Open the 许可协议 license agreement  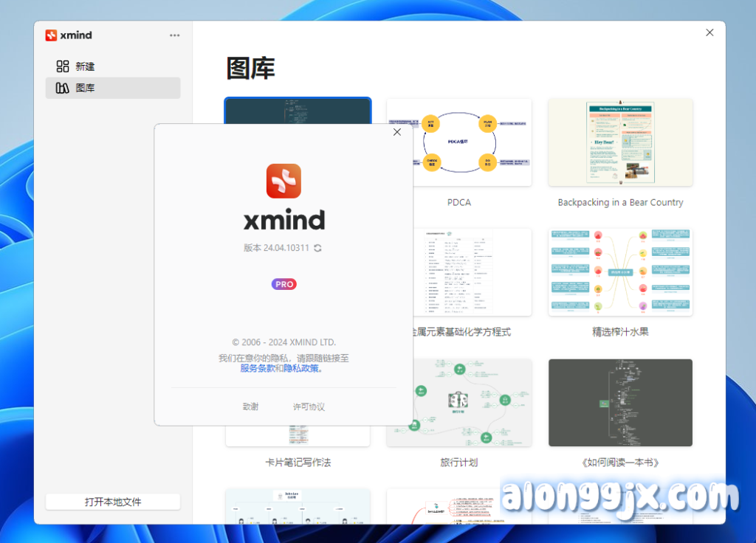(x=309, y=407)
